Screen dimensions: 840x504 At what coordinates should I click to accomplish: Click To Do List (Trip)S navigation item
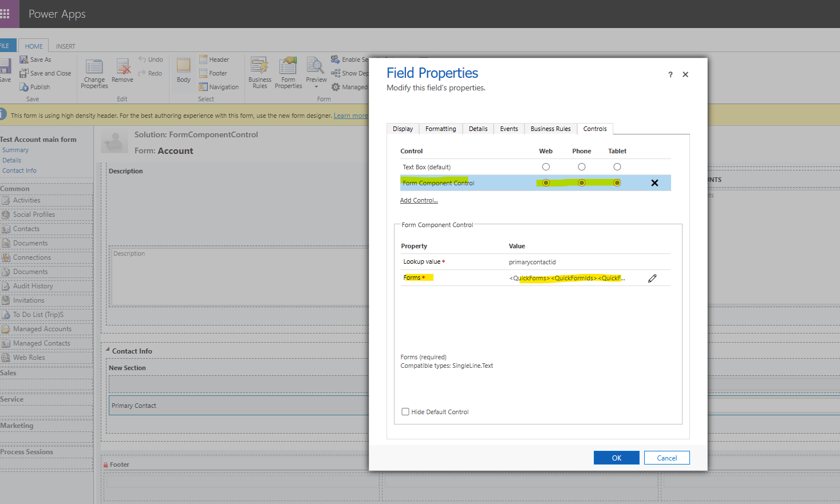pos(38,315)
